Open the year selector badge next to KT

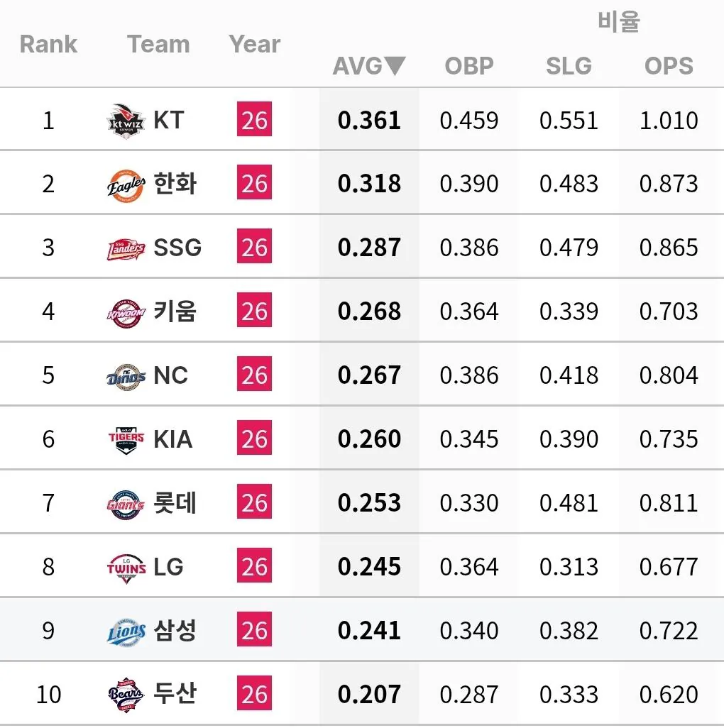tap(253, 119)
